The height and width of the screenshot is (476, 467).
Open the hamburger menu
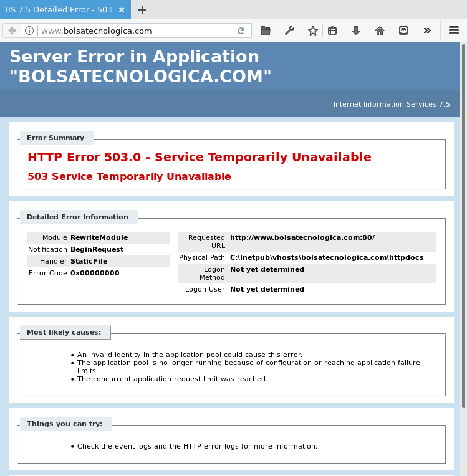pyautogui.click(x=454, y=31)
